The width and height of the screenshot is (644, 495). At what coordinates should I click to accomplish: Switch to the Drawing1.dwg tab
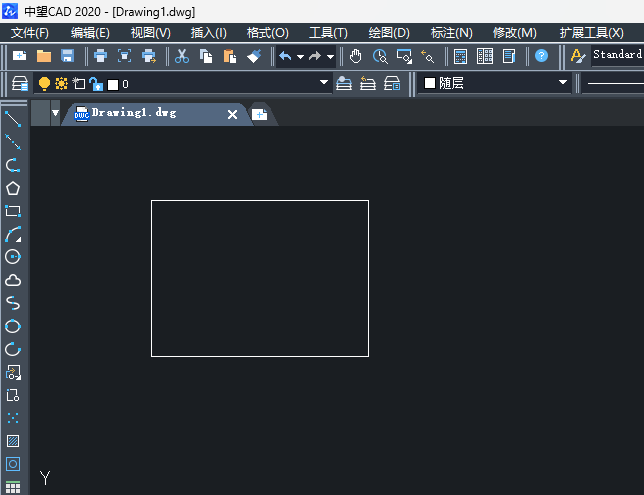134,113
